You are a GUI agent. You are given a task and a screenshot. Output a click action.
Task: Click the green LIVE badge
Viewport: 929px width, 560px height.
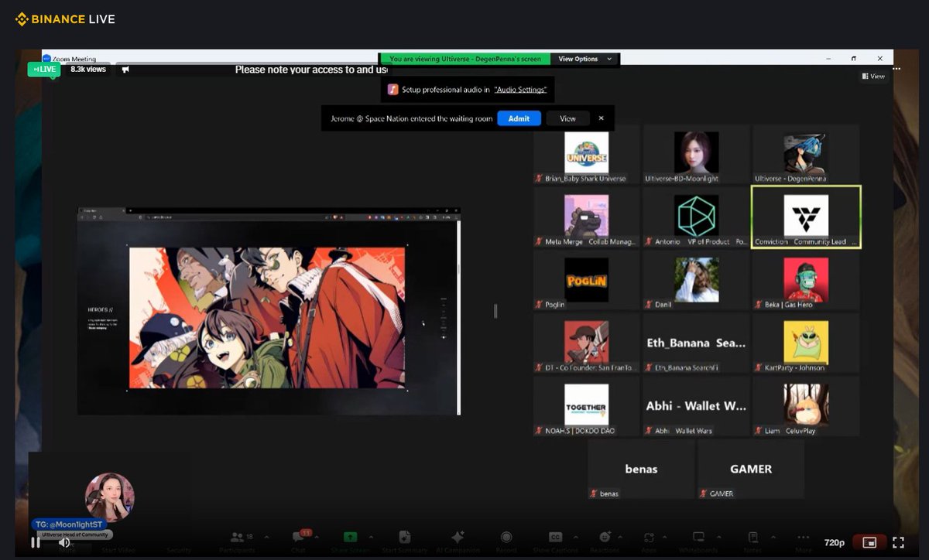tap(44, 69)
